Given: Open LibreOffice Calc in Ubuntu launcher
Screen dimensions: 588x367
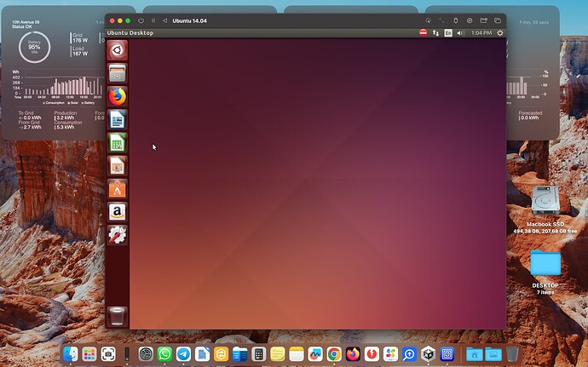Looking at the screenshot, I should tap(117, 143).
